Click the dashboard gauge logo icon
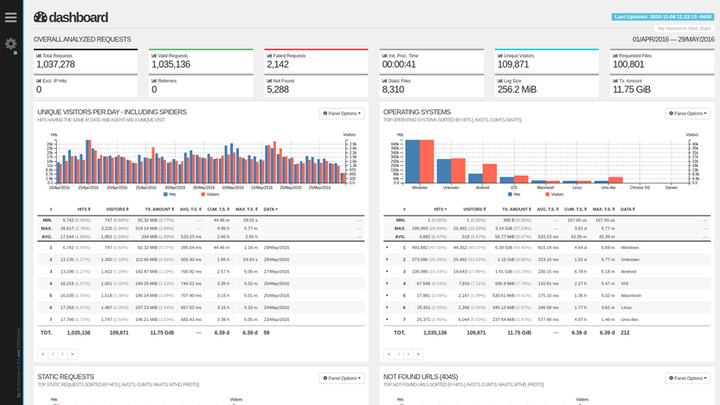The image size is (720, 405). point(40,17)
